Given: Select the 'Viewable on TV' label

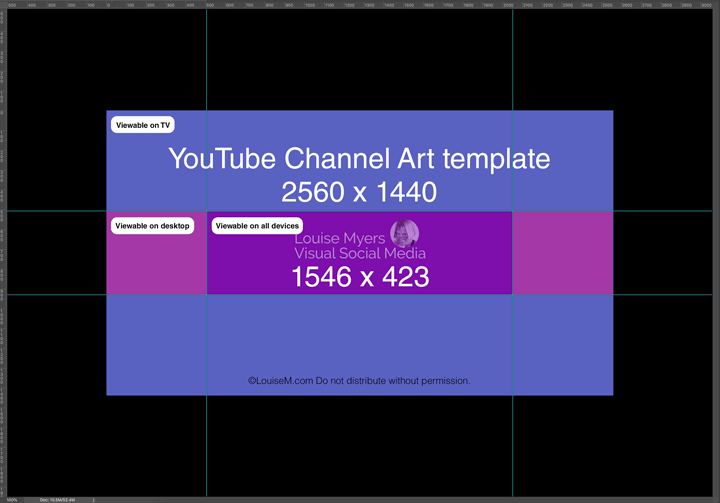Looking at the screenshot, I should (143, 125).
